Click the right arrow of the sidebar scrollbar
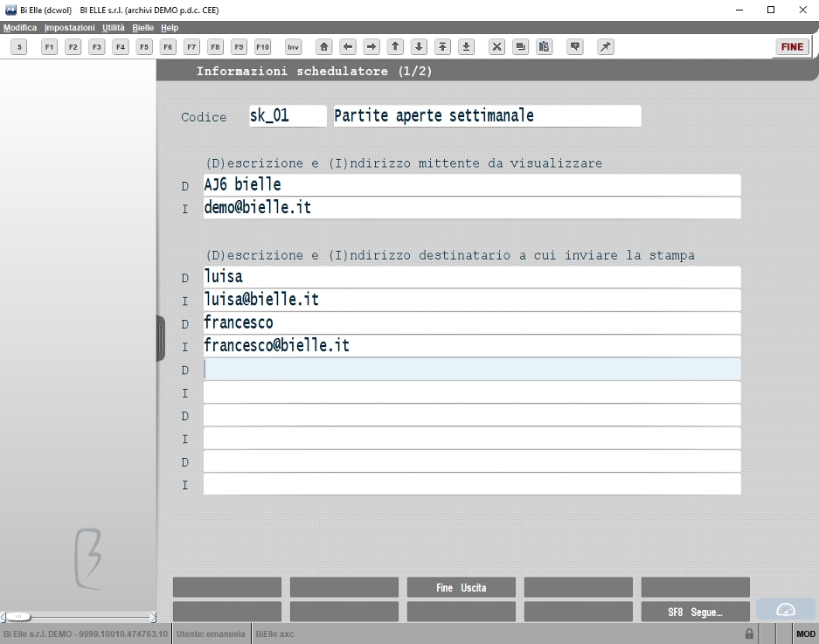The height and width of the screenshot is (644, 819). coord(153,617)
